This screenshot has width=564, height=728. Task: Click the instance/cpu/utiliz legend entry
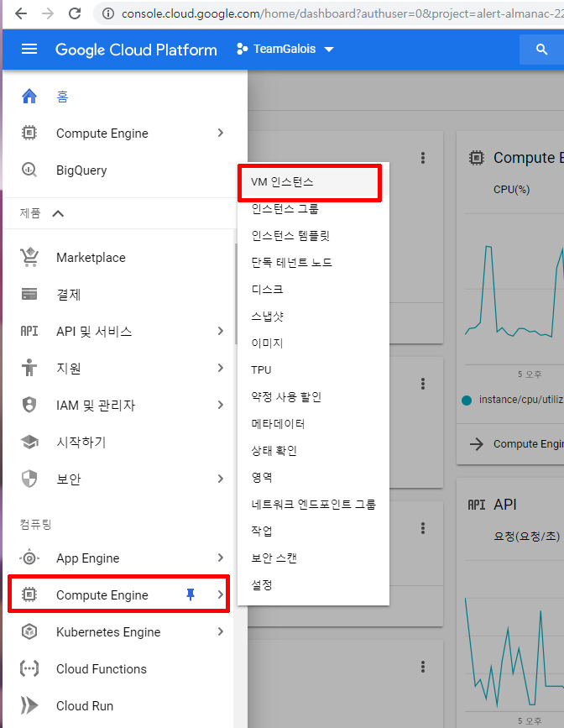click(x=513, y=400)
